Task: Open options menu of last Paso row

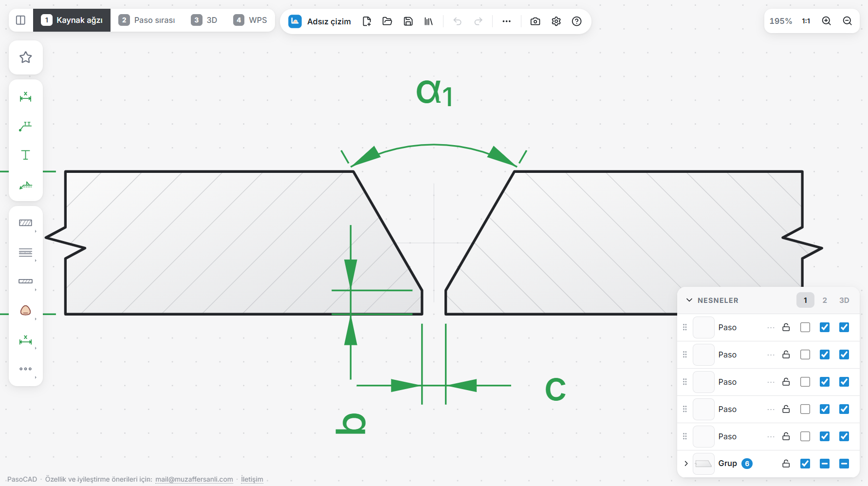Action: point(771,436)
